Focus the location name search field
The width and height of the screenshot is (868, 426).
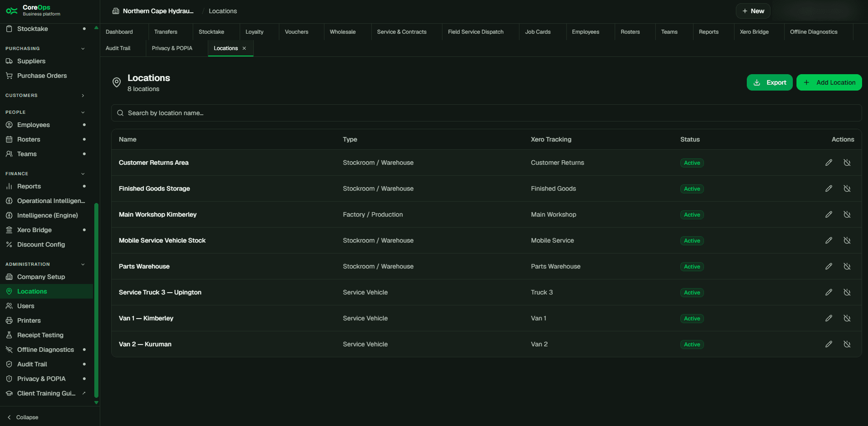[486, 113]
